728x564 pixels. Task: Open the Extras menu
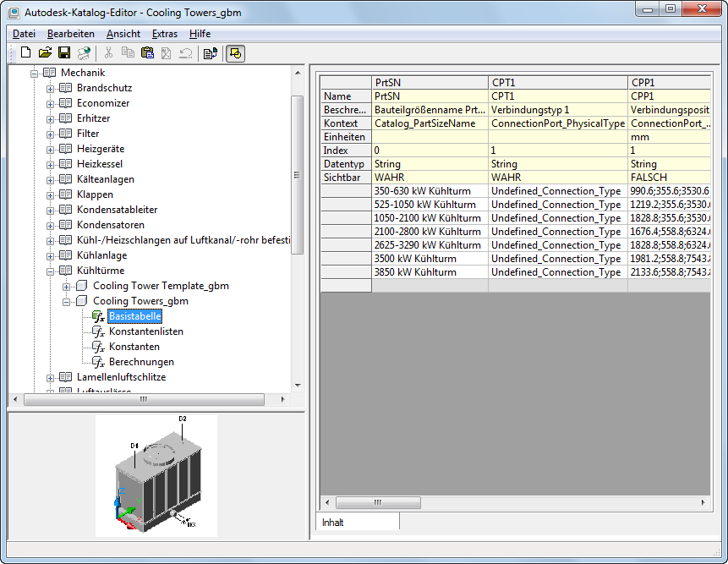pyautogui.click(x=165, y=34)
